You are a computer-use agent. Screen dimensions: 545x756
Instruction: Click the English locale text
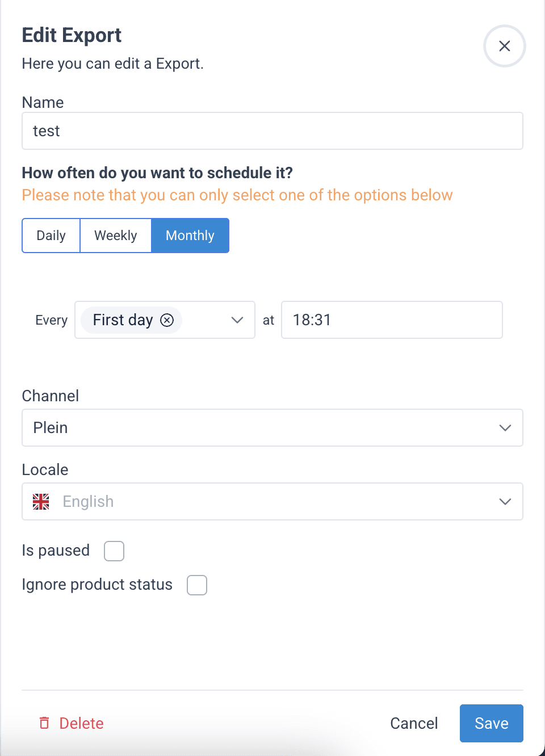(x=89, y=502)
